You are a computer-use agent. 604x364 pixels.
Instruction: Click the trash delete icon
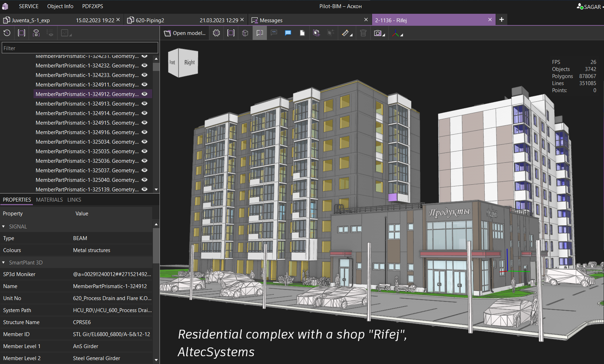pyautogui.click(x=363, y=33)
